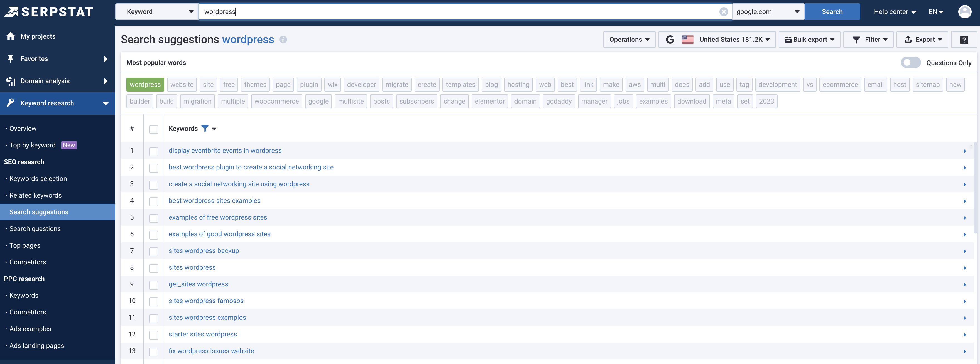This screenshot has height=364, width=980.
Task: Tick checkbox for examples of free wordpress sites
Action: 154,218
